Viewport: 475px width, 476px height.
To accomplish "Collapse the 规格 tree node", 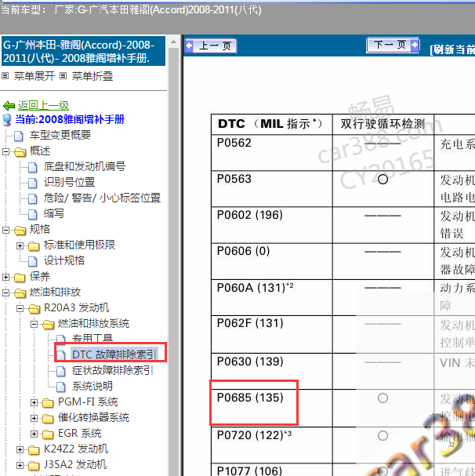I will (5, 230).
